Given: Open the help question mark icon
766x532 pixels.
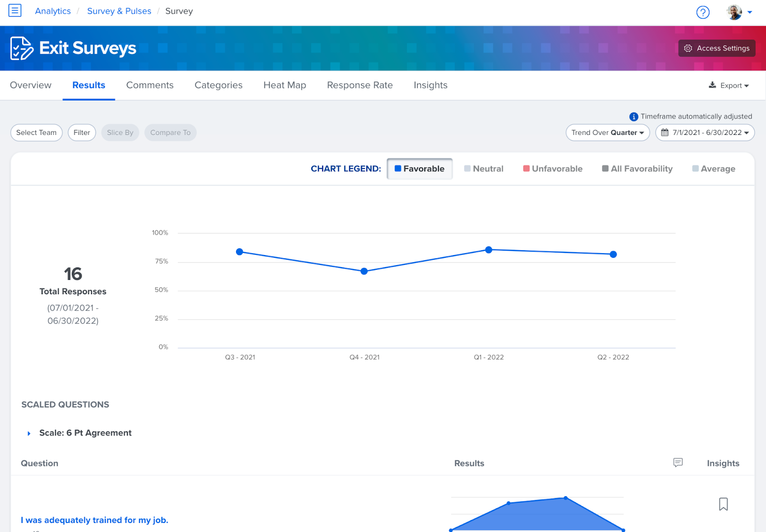Looking at the screenshot, I should point(703,12).
